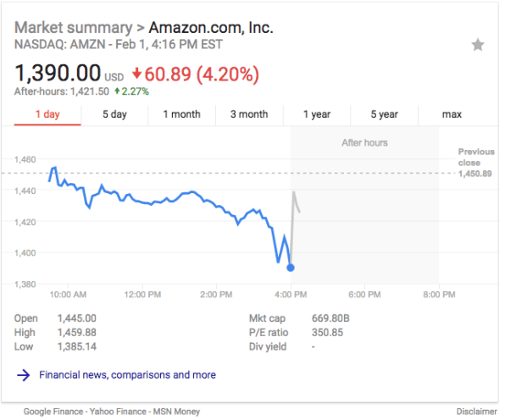This screenshot has width=505, height=420.
Task: Select the max range tab
Action: [452, 115]
